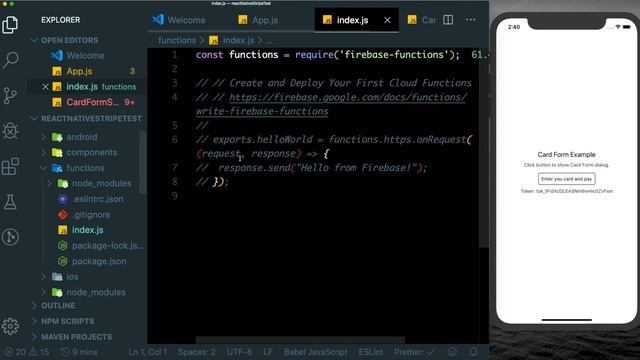The image size is (640, 360).
Task: Click Ln 1, Col 1 cursor position status
Action: [147, 352]
